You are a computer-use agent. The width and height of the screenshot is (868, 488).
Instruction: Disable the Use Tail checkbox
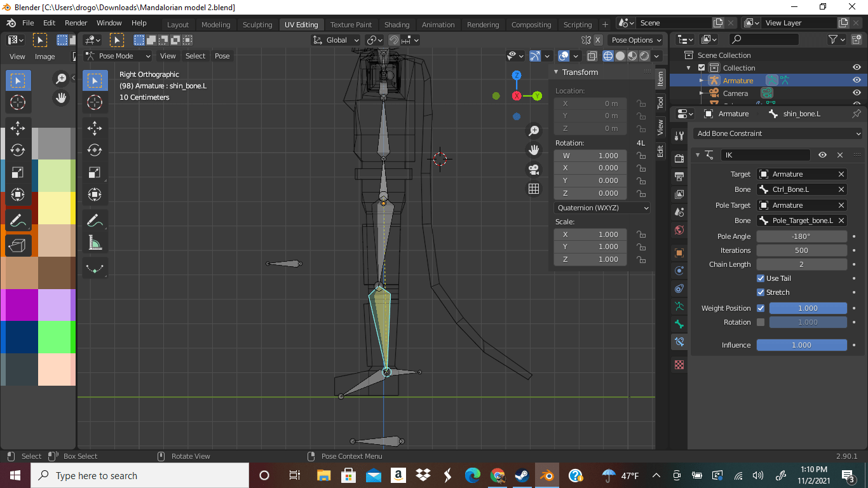click(761, 278)
